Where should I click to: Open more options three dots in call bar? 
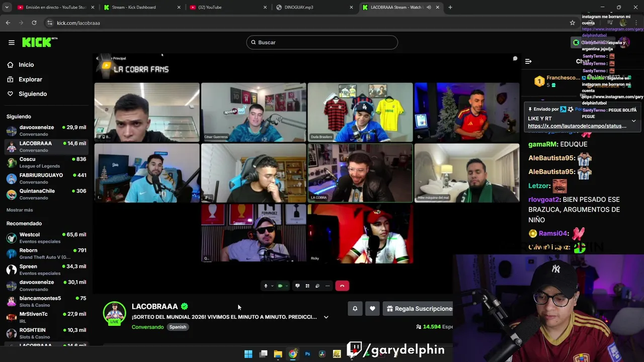click(x=328, y=286)
